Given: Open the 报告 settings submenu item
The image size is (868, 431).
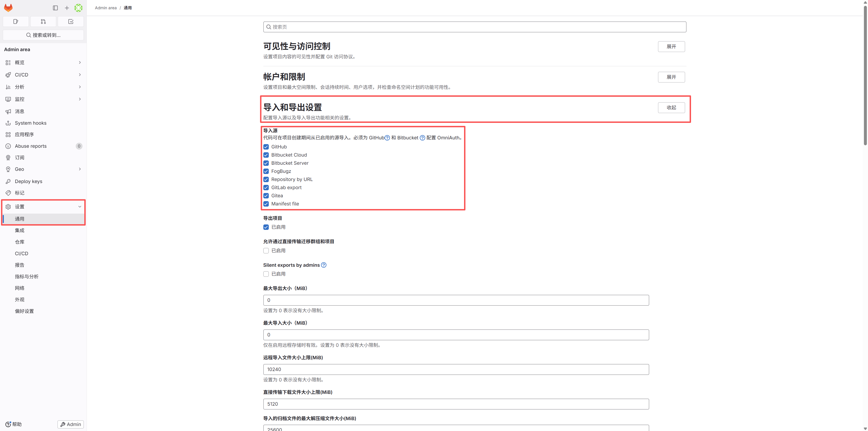Looking at the screenshot, I should pos(43,265).
